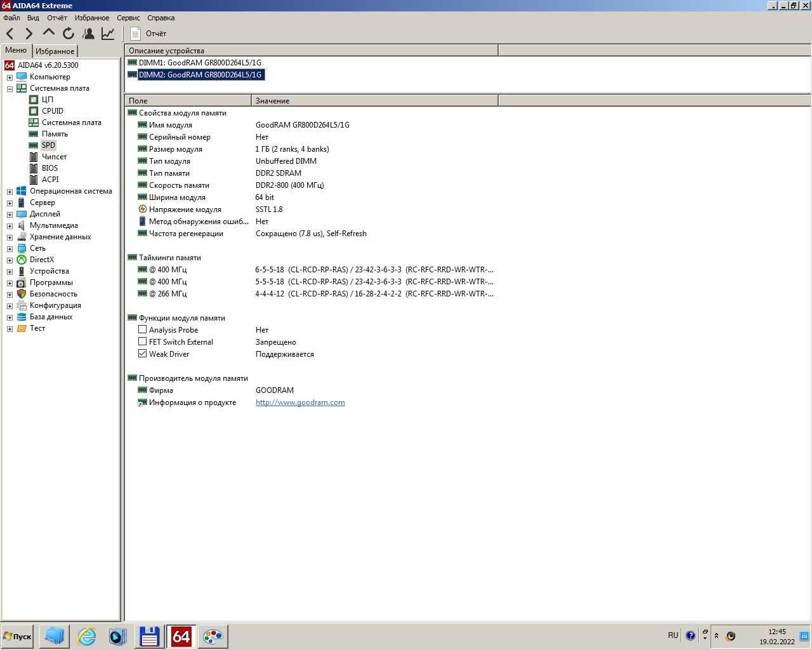Collapse the Системная плата tree node
Viewport: 812px width, 650px height.
pos(10,89)
